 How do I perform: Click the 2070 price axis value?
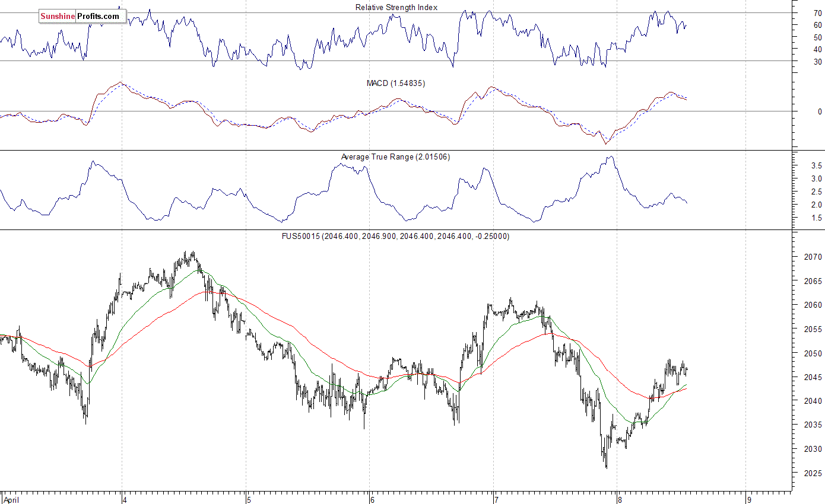(x=814, y=257)
